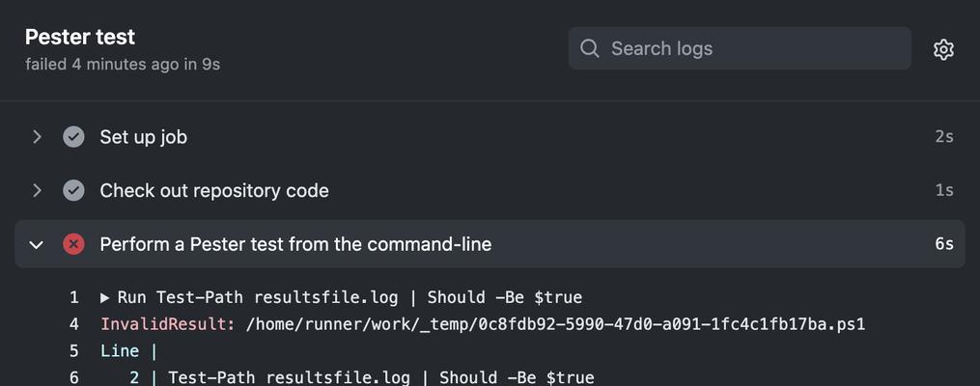Image resolution: width=980 pixels, height=386 pixels.
Task: Select the Check out repository code step title
Action: (214, 190)
